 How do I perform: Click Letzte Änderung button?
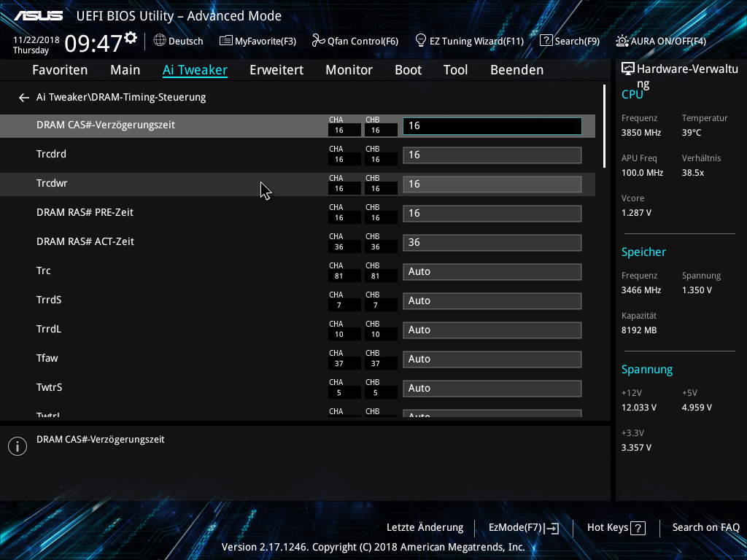pos(425,528)
